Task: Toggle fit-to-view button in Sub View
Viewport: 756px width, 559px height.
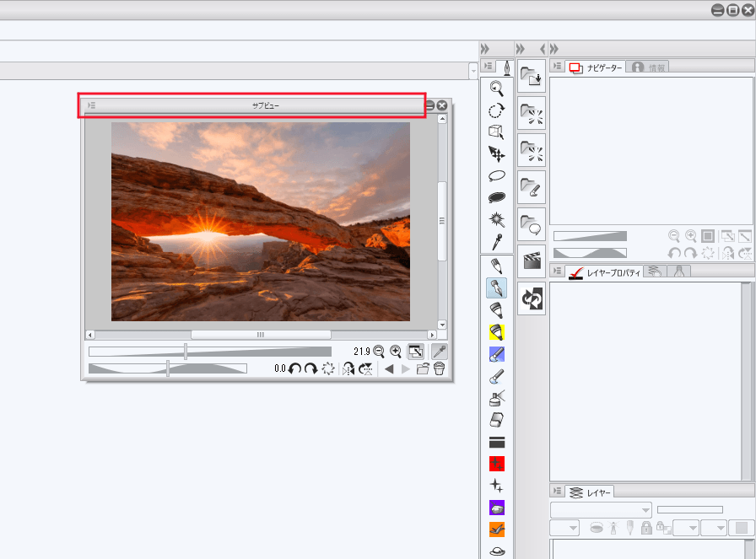Action: point(416,351)
